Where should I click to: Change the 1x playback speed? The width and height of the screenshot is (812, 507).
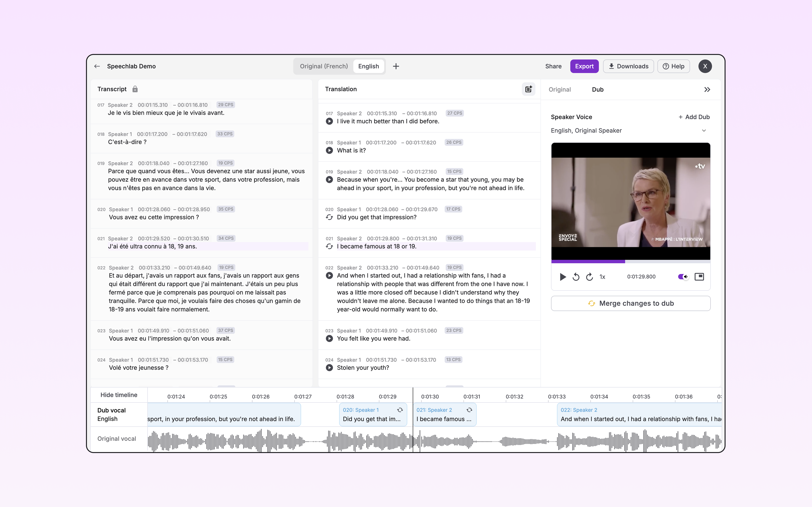602,277
